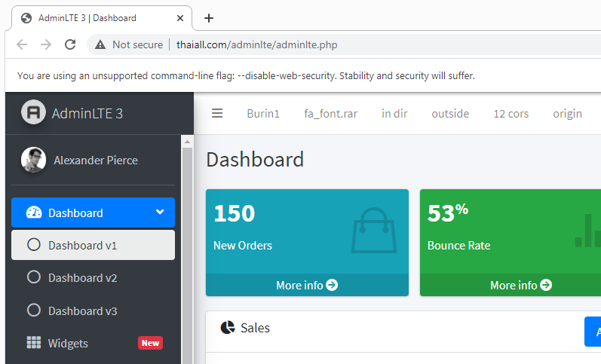Image resolution: width=601 pixels, height=364 pixels.
Task: Click More info under New Orders
Action: 307,285
